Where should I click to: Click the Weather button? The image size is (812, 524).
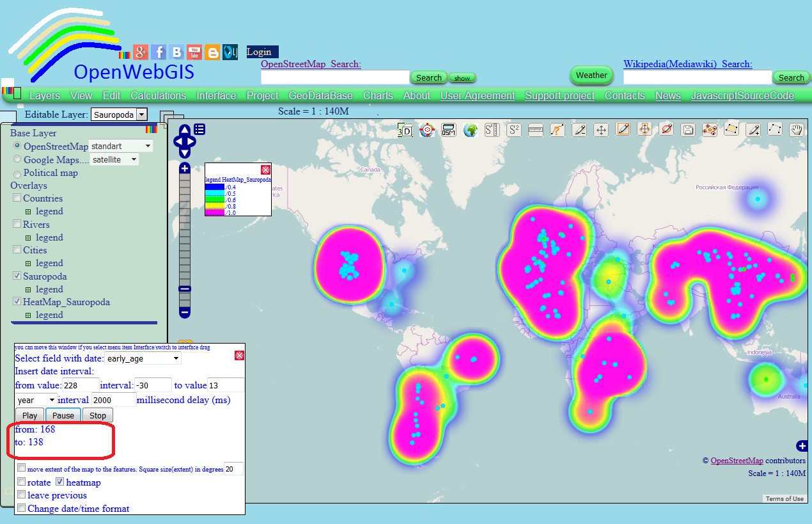point(591,75)
